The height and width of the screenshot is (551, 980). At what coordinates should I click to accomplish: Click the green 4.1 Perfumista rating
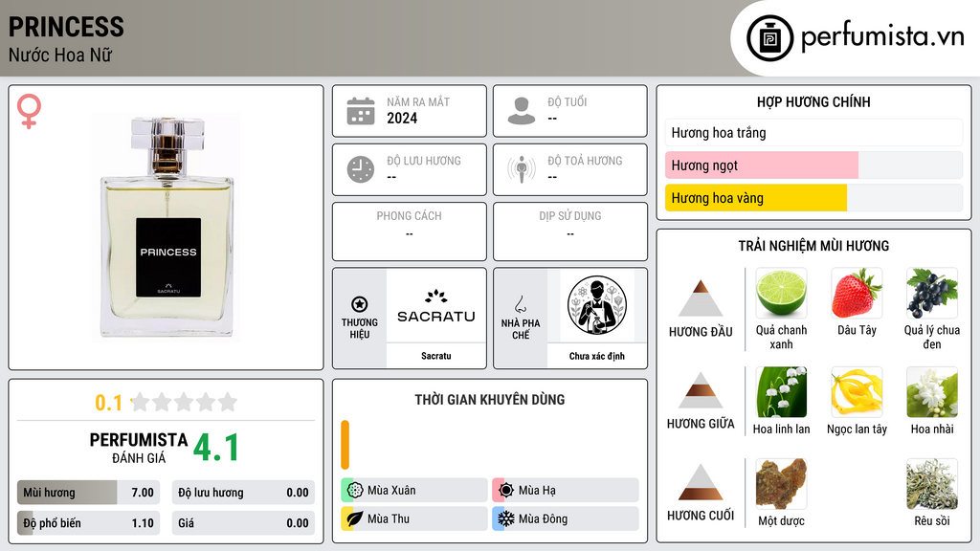(x=216, y=448)
